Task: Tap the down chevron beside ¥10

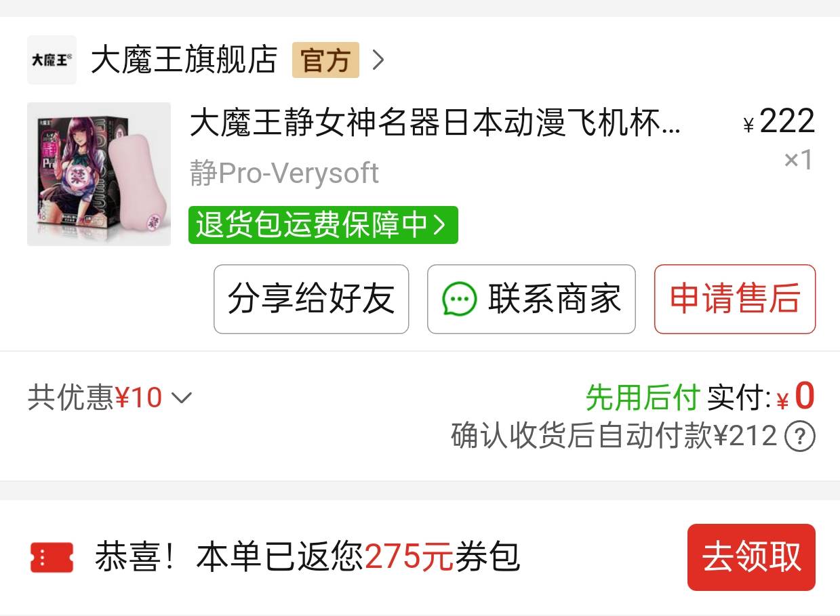Action: point(182,398)
